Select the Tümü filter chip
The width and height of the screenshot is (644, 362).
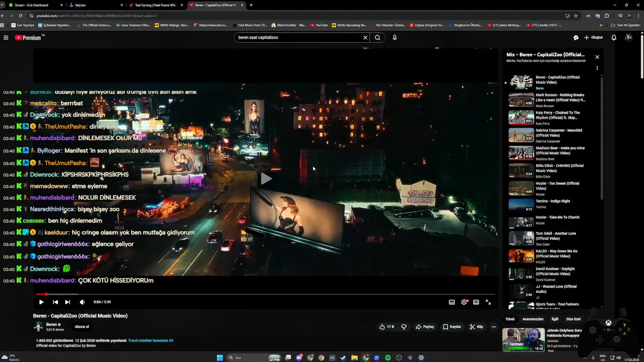click(x=510, y=319)
